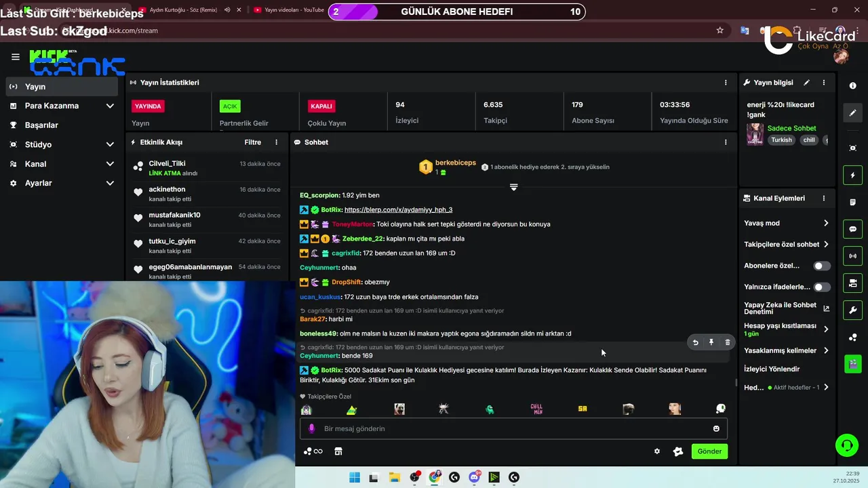The height and width of the screenshot is (488, 868).
Task: Open the three-dot menu of Yayın bilgisi panel
Action: [824, 83]
